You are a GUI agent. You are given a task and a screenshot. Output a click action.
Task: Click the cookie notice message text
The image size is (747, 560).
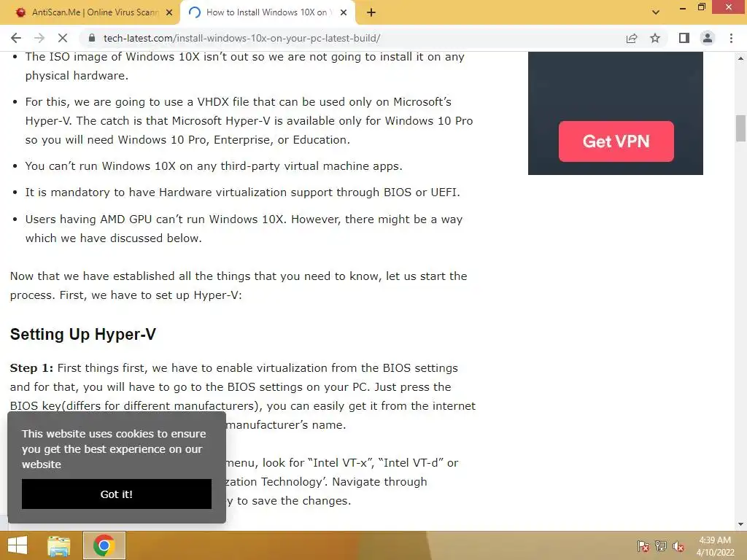coord(114,449)
